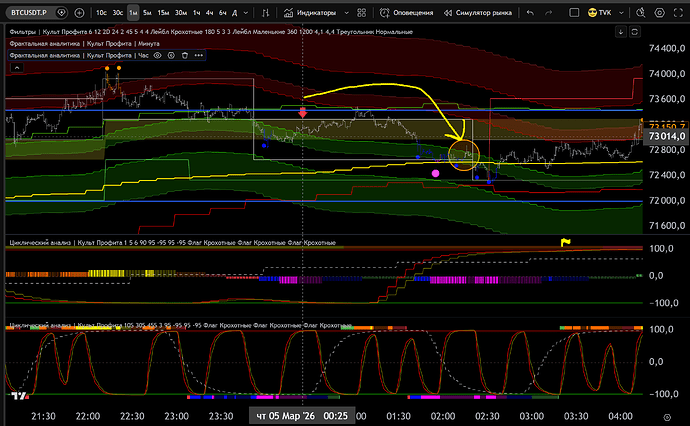The image size is (690, 426).
Task: Open the indicator templates grid icon
Action: click(x=361, y=12)
